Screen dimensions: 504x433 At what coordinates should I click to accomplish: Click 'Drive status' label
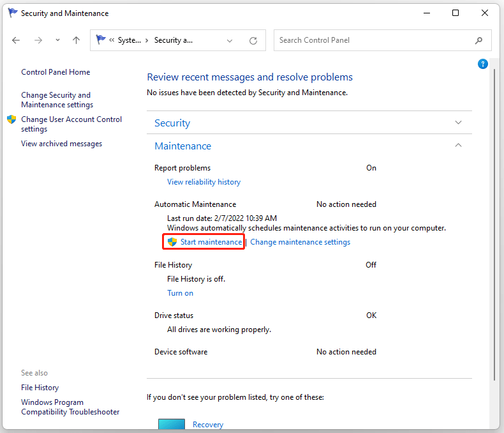click(174, 315)
